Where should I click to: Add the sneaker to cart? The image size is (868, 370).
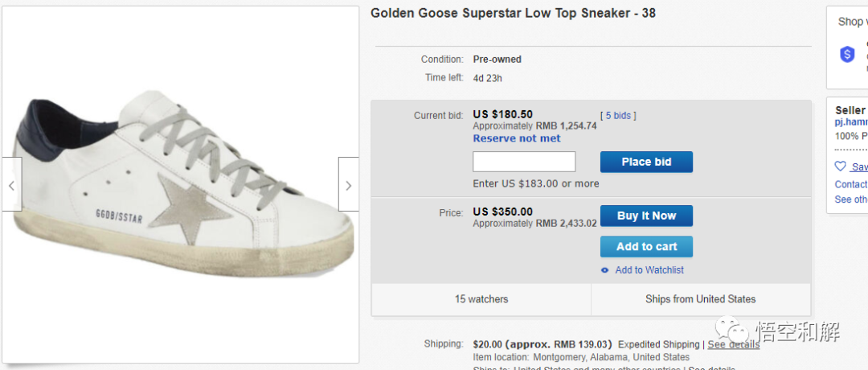point(646,246)
